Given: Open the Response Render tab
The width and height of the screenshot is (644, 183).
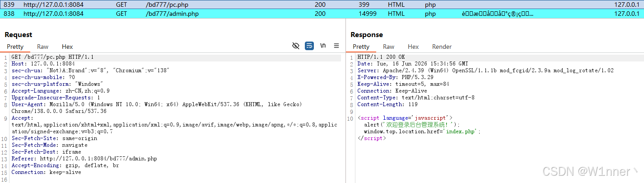Looking at the screenshot, I should [442, 47].
